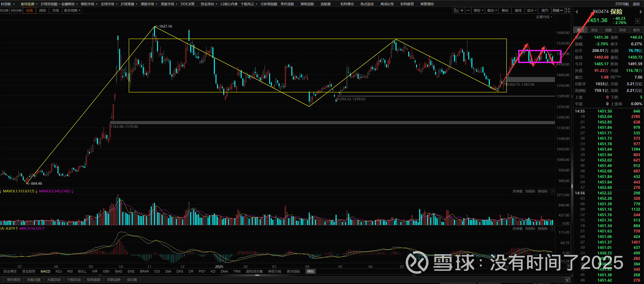Close the volume indicator panel

552,191
